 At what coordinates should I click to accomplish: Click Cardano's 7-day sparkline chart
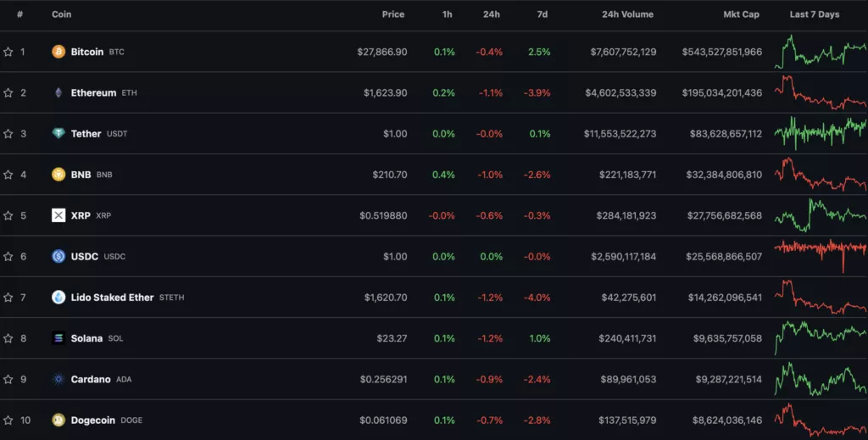click(x=821, y=379)
